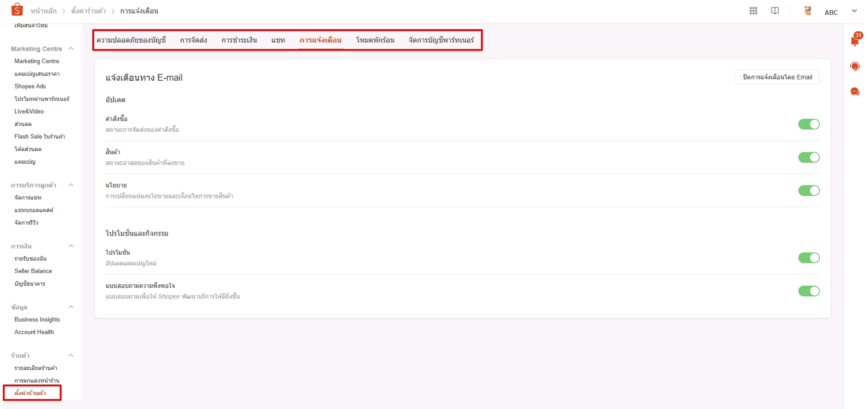The image size is (868, 409).
Task: Open Shopee Ads in the sidebar
Action: click(30, 86)
